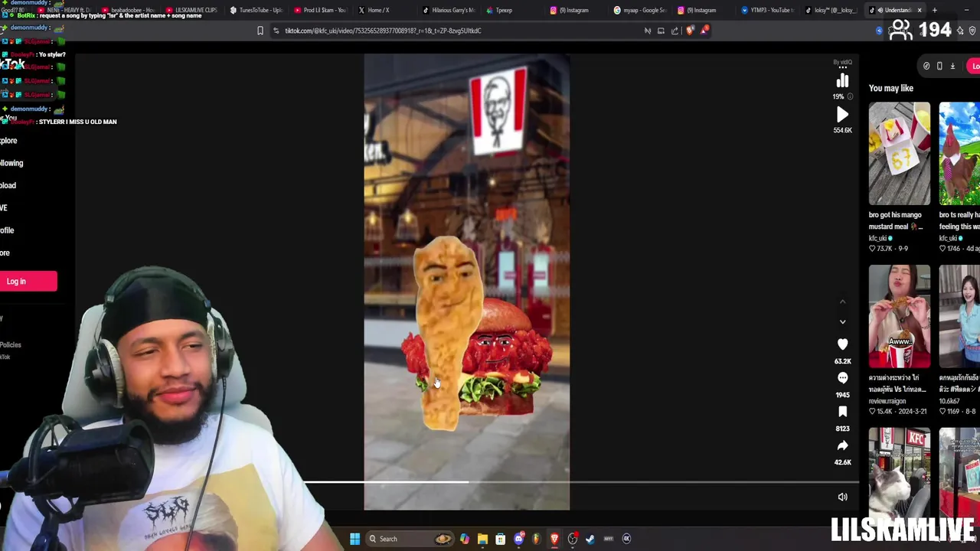Open the Profile page in sidebar
This screenshot has width=980, height=551.
(8, 230)
